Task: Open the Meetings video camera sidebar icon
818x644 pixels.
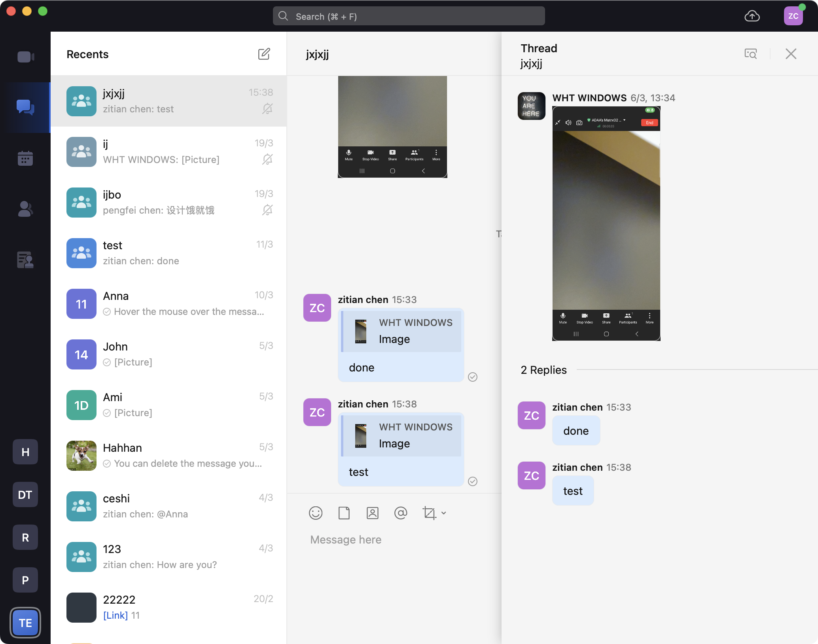Action: coord(25,57)
